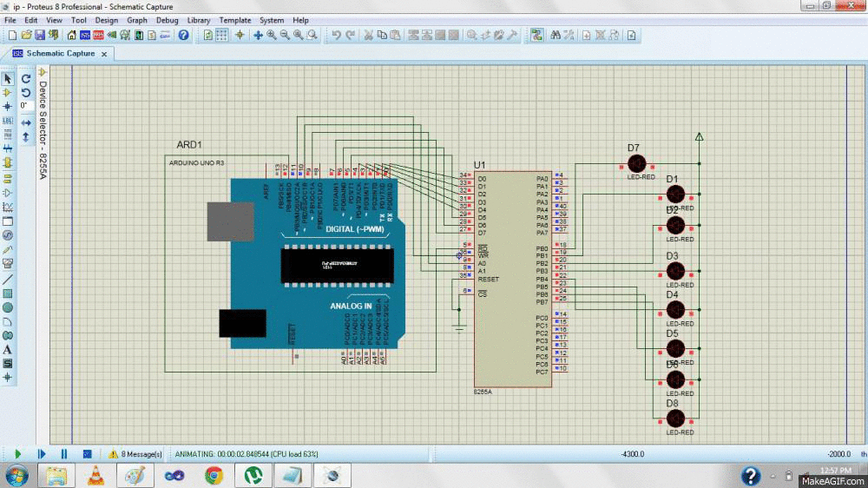Open the Graph menu
The height and width of the screenshot is (488, 868).
click(x=137, y=20)
